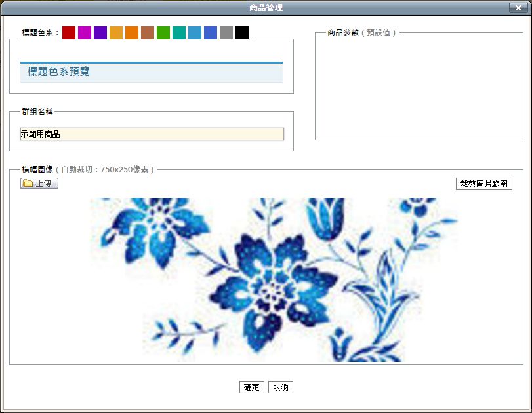Image resolution: width=532 pixels, height=413 pixels.
Task: Select the golden yellow color swatch
Action: [x=116, y=33]
